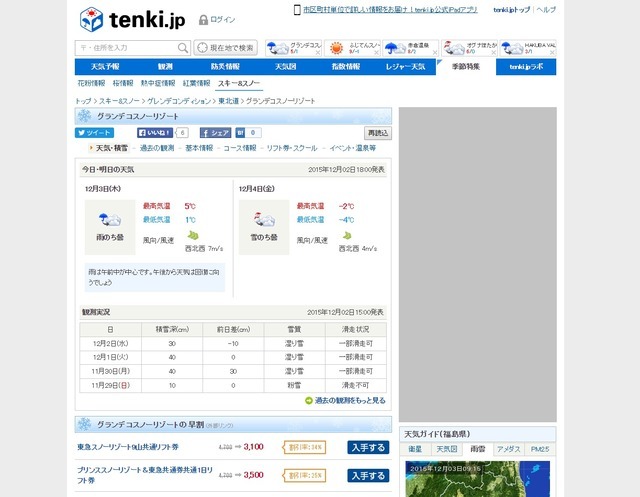Click the 11月29日(日) table row date

pyautogui.click(x=110, y=385)
